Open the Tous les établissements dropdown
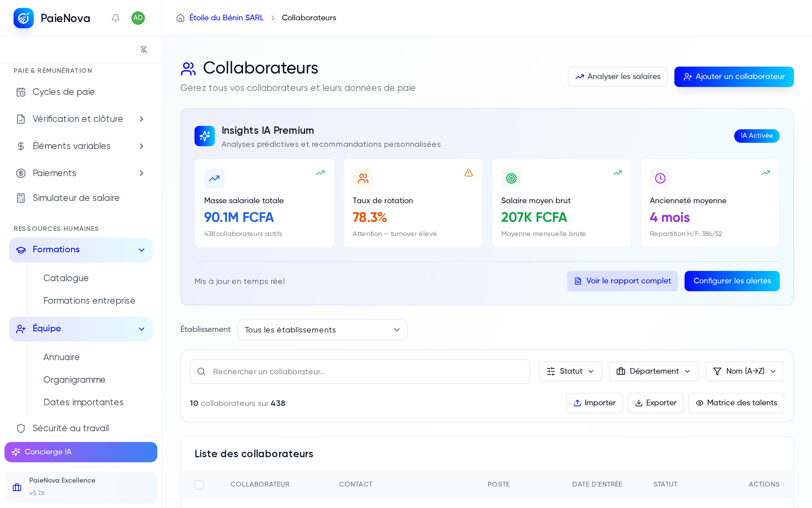The image size is (812, 508). click(x=323, y=330)
